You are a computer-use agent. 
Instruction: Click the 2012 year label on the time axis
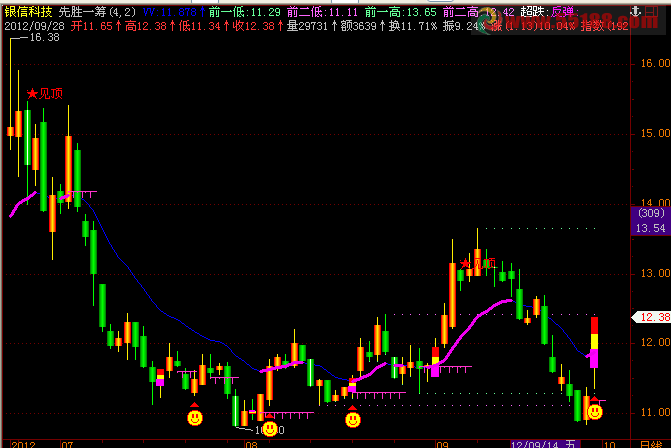pos(23,444)
